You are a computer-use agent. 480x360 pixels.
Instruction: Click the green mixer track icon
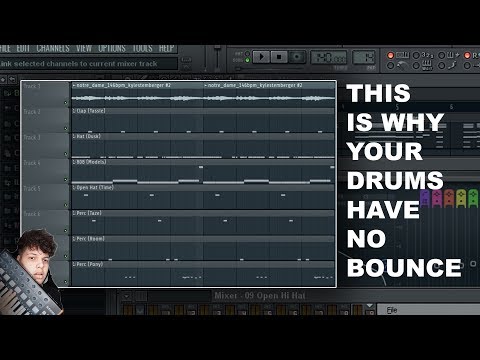pyautogui.click(x=473, y=198)
